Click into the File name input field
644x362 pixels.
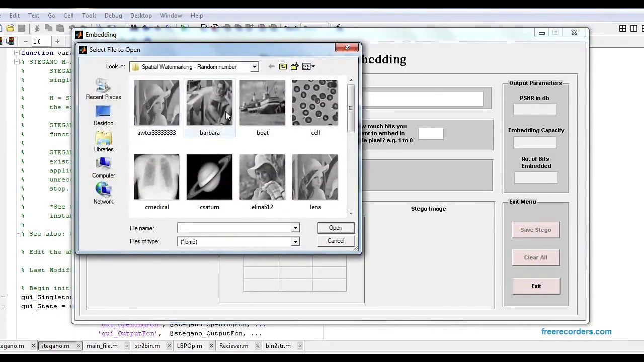[x=234, y=228]
